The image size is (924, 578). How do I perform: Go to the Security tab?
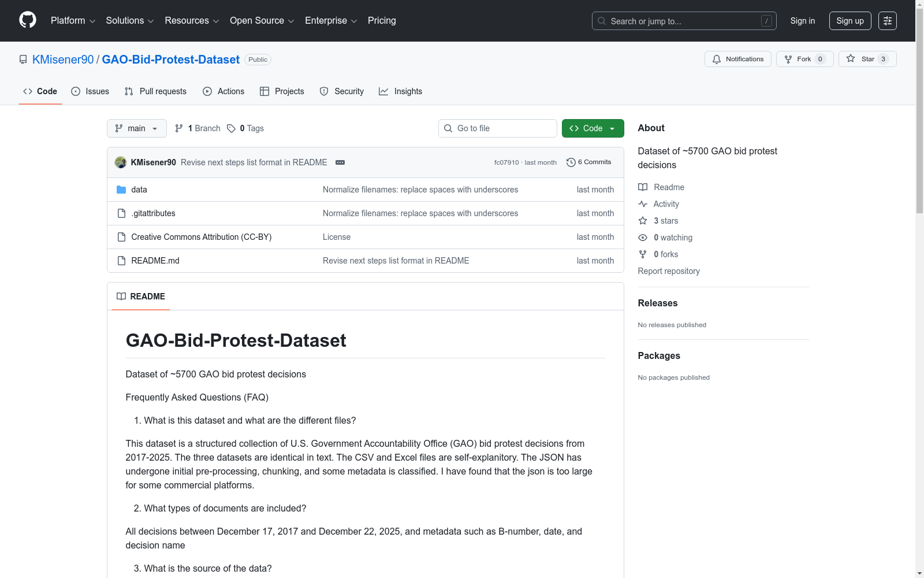342,91
